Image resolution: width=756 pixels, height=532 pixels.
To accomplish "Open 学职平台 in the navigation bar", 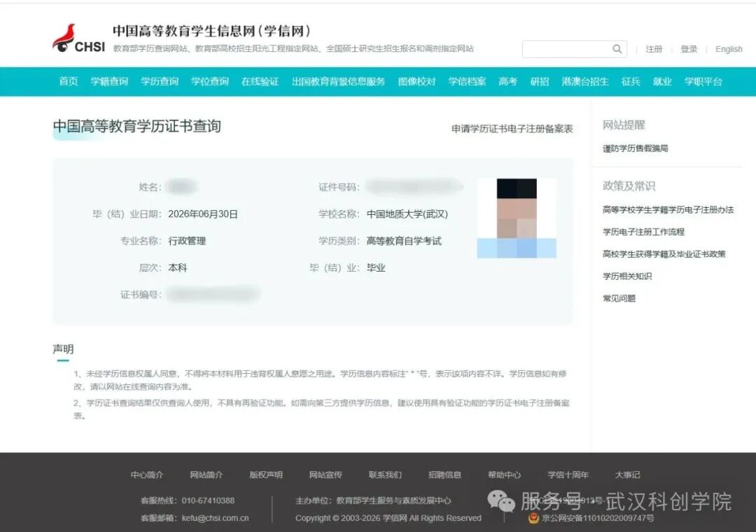I will [x=703, y=81].
